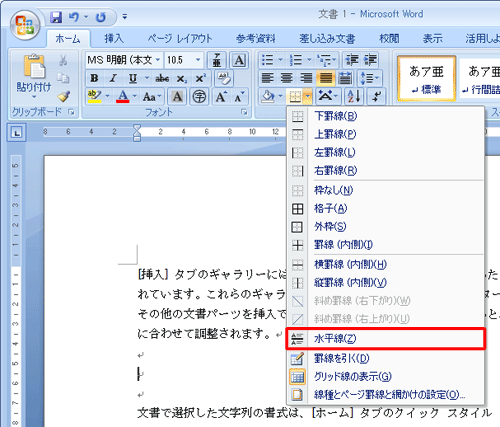Toggle superscript formatting

click(201, 79)
